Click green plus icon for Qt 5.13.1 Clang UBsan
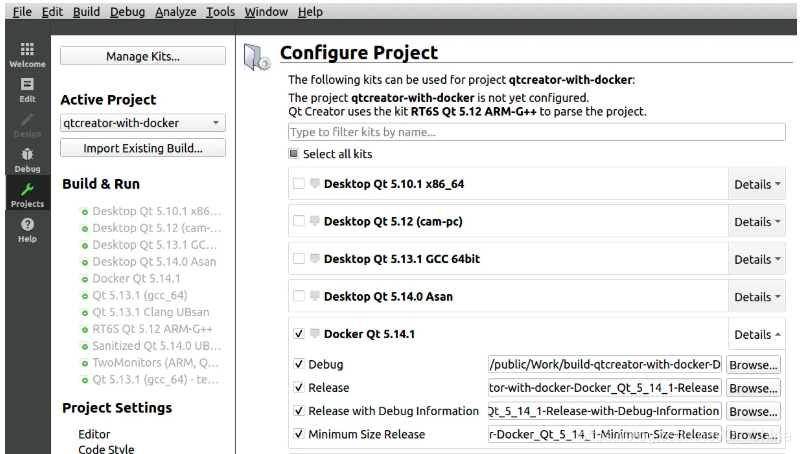Screen dimensions: 801x454 tap(85, 313)
